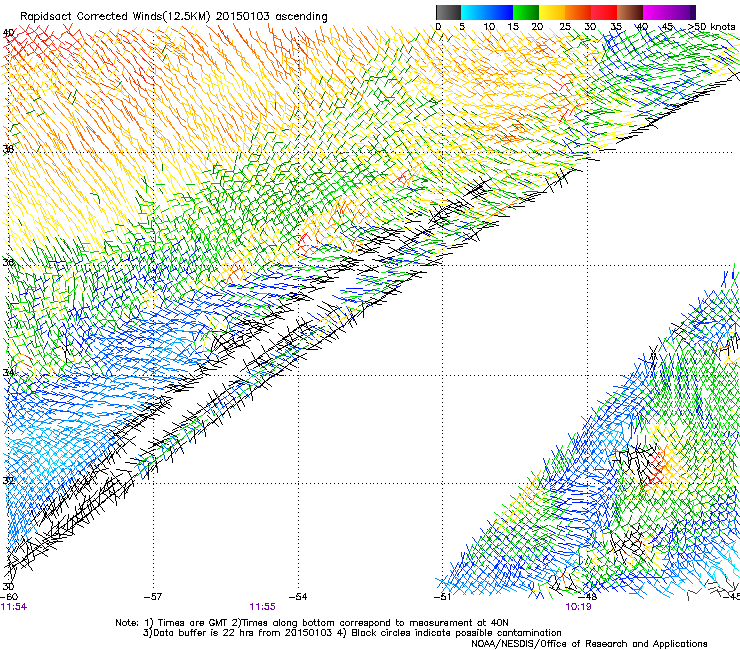This screenshot has width=740, height=650.
Task: Click the purple time stamp '11:55'
Action: pos(262,607)
